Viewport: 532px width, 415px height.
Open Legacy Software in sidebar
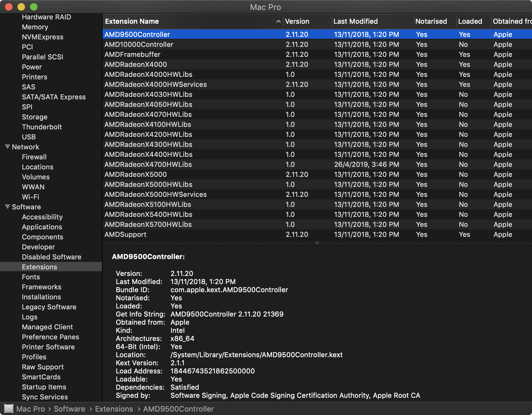click(x=49, y=307)
